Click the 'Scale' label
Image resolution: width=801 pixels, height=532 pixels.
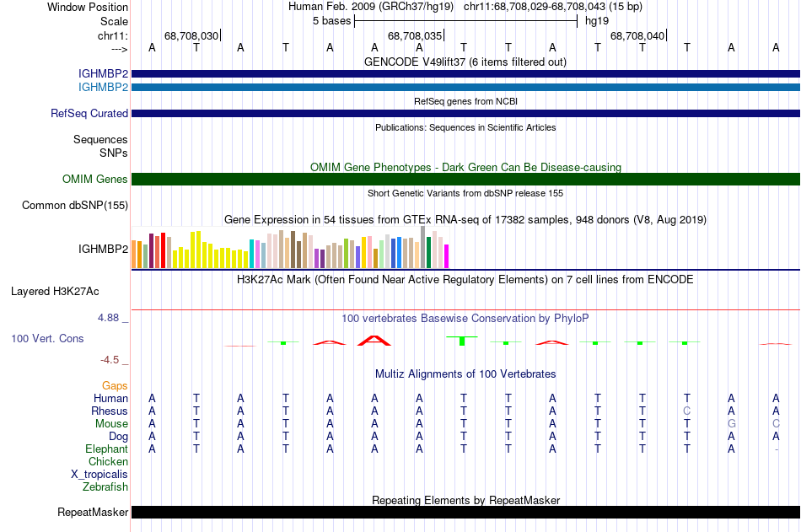(x=114, y=21)
